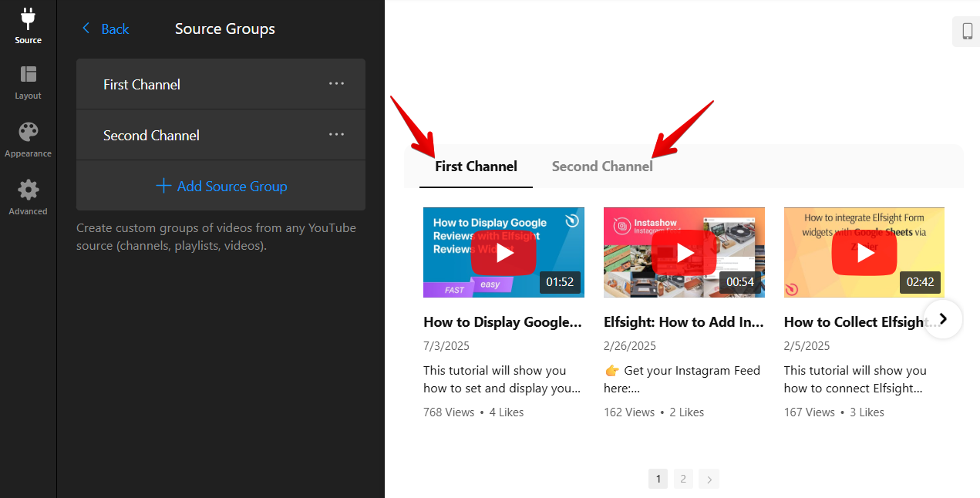
Task: Open options menu for First Channel group
Action: pyautogui.click(x=337, y=83)
